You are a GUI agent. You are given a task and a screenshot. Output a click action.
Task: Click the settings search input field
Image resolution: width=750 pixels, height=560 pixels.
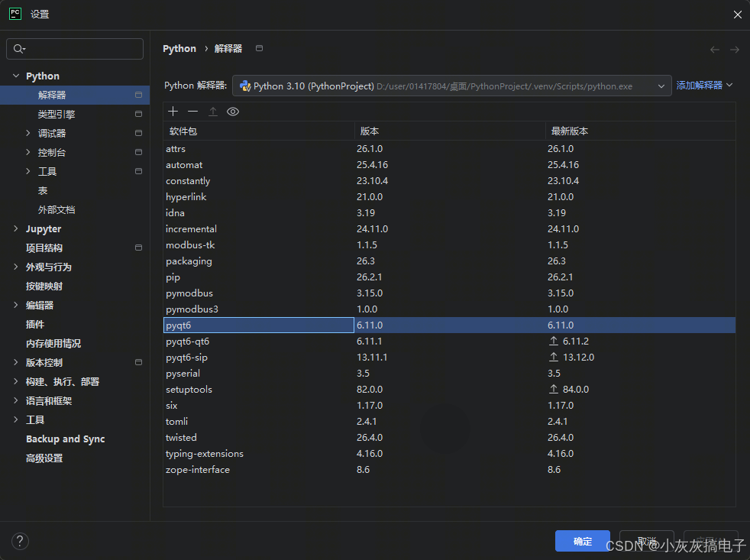click(75, 49)
